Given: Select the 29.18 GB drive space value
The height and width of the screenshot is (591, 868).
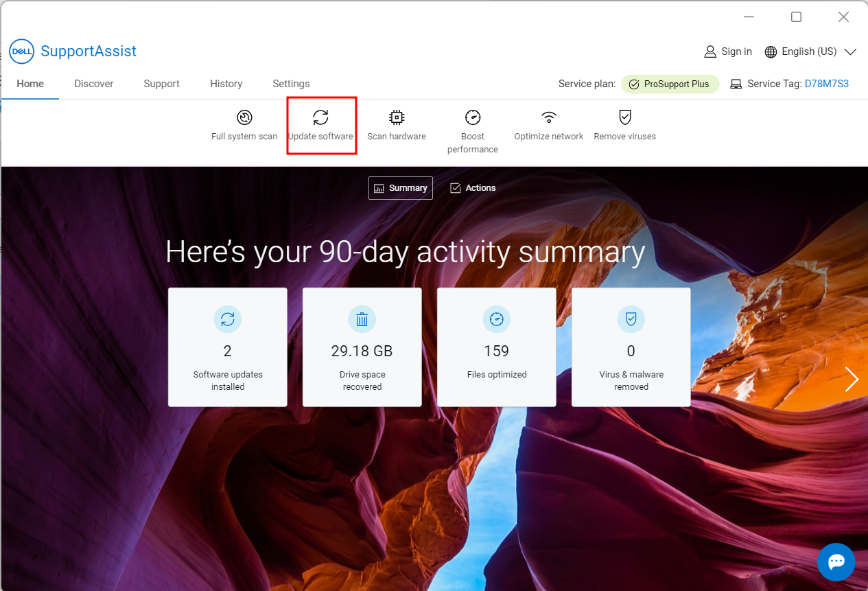Looking at the screenshot, I should pyautogui.click(x=362, y=351).
